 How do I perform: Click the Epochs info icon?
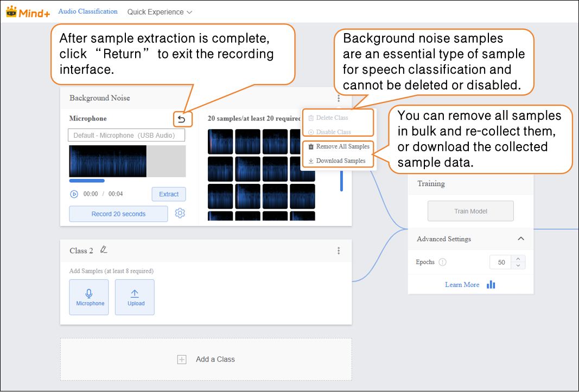tap(442, 262)
